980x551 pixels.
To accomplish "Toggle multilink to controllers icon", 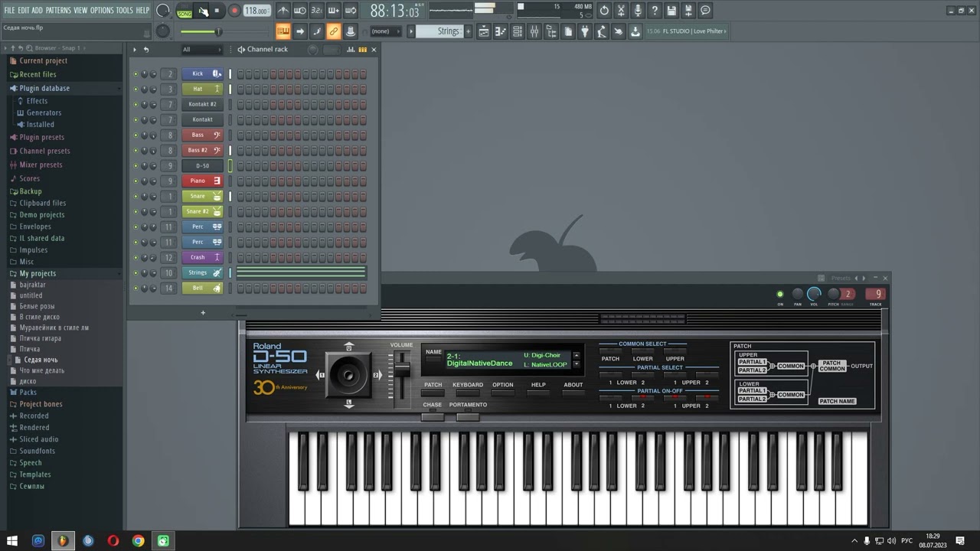I will click(x=334, y=31).
